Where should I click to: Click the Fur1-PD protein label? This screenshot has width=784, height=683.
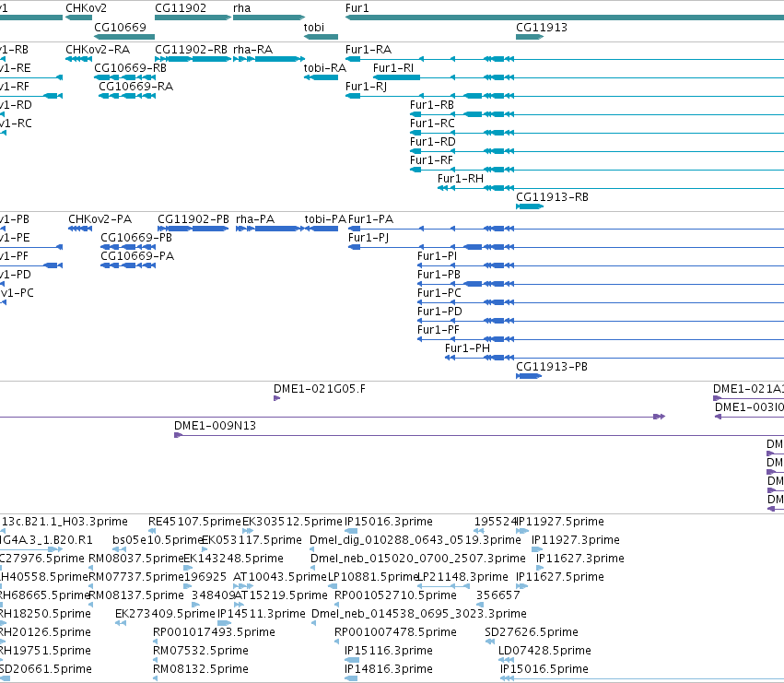[x=440, y=312]
